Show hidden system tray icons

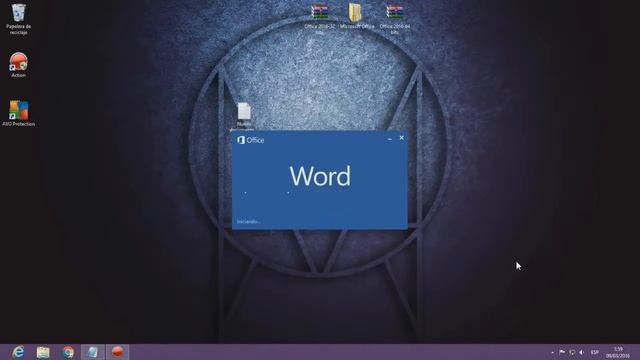553,352
